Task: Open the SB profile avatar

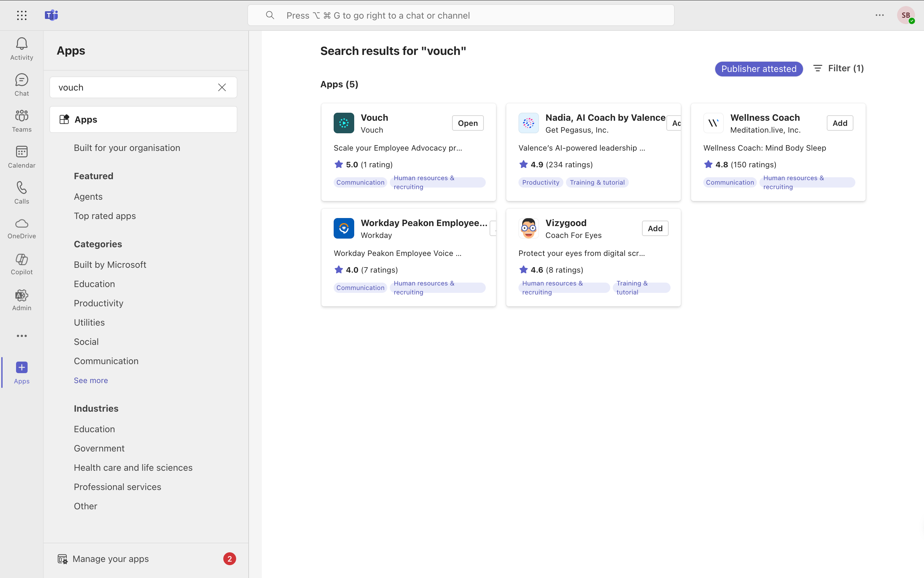Action: pyautogui.click(x=906, y=15)
